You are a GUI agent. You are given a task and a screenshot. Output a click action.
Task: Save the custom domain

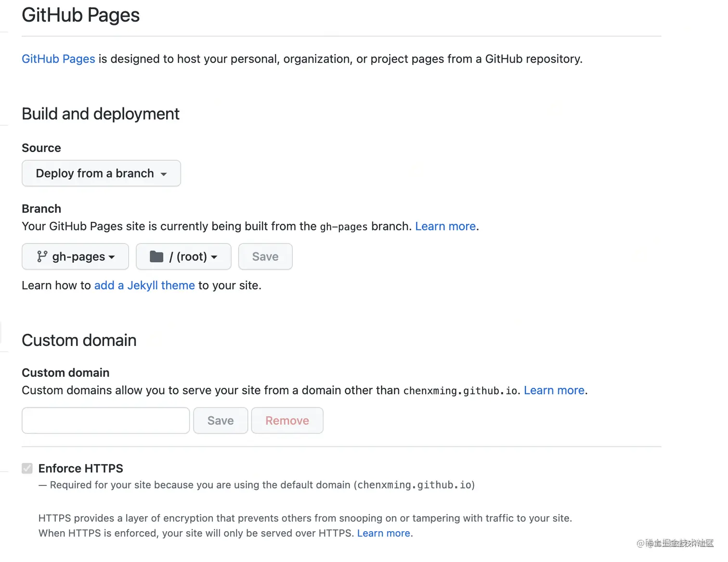tap(220, 420)
